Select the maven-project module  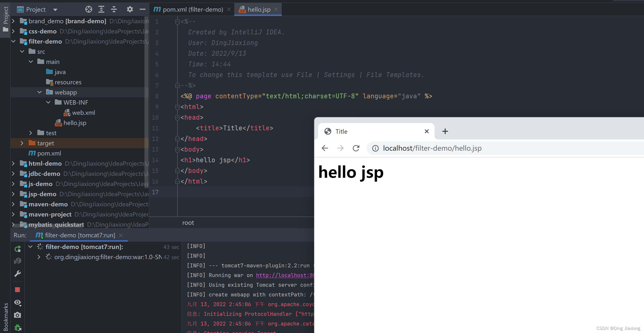[x=50, y=214]
